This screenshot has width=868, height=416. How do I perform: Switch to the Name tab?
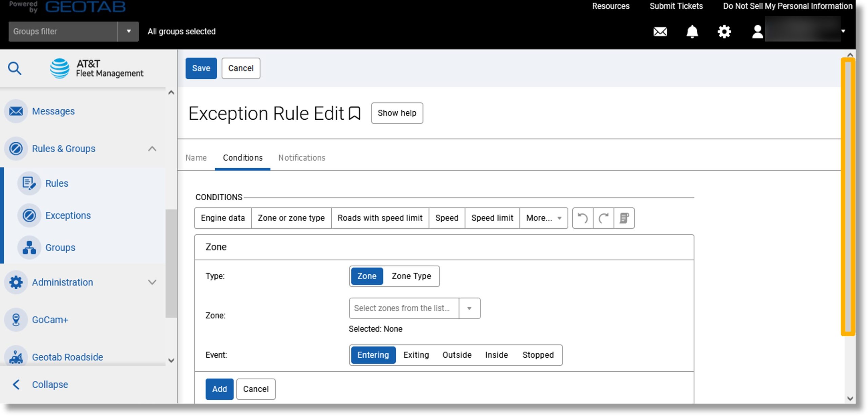coord(197,157)
